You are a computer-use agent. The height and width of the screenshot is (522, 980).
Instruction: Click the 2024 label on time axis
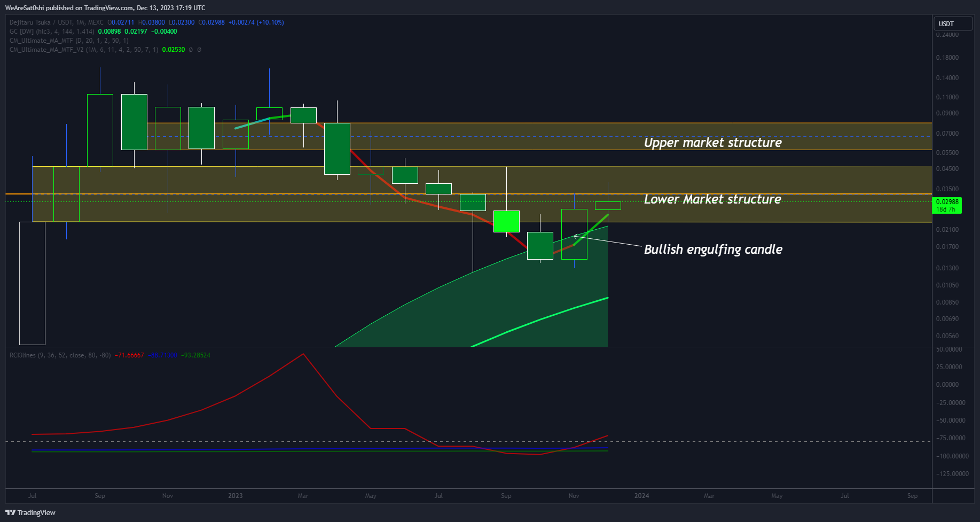click(641, 496)
